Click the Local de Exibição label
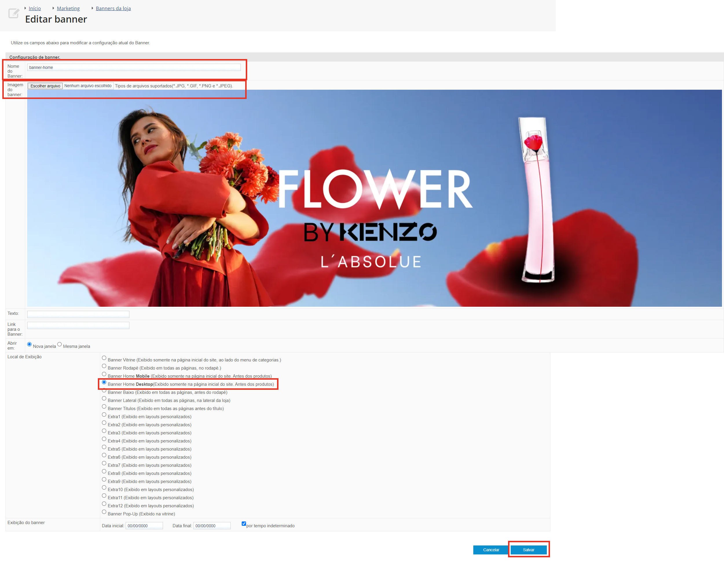The image size is (724, 588). coord(24,357)
